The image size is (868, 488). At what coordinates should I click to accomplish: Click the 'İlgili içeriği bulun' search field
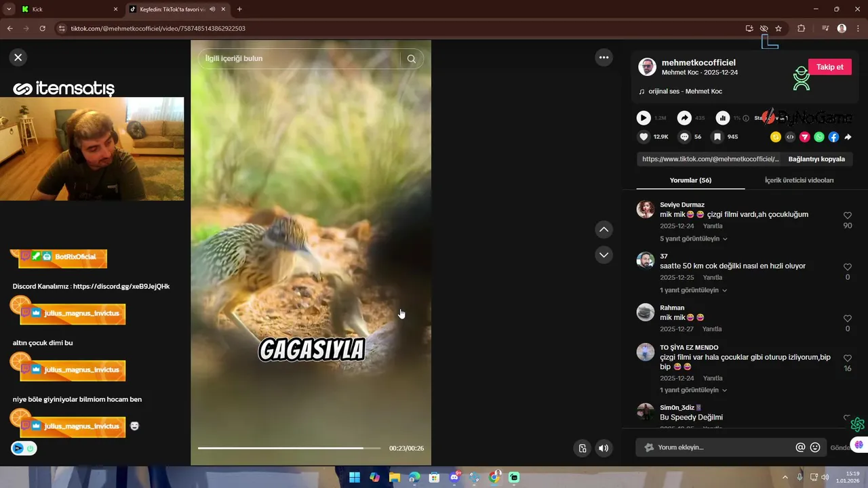[299, 59]
